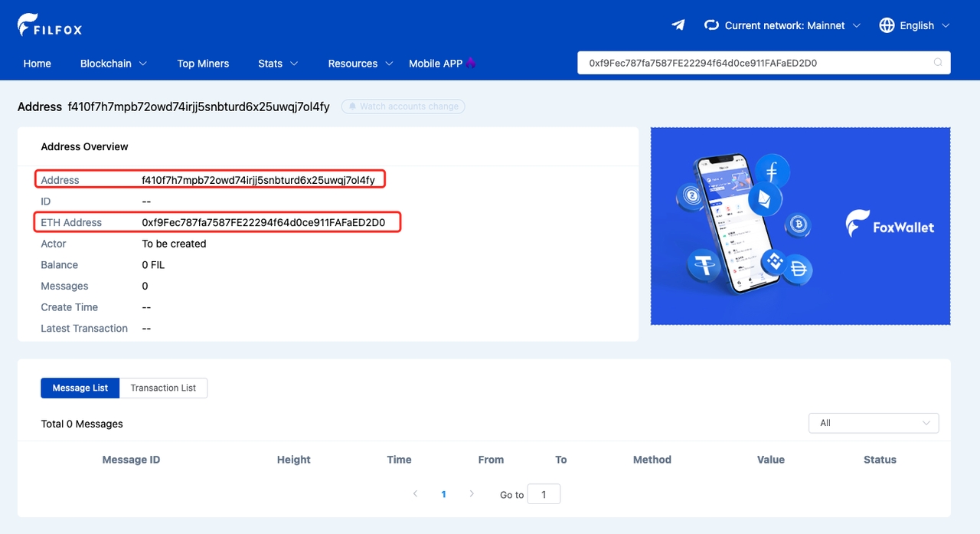Screen dimensions: 980x534
Task: Open the All filter dropdown
Action: pyautogui.click(x=873, y=423)
